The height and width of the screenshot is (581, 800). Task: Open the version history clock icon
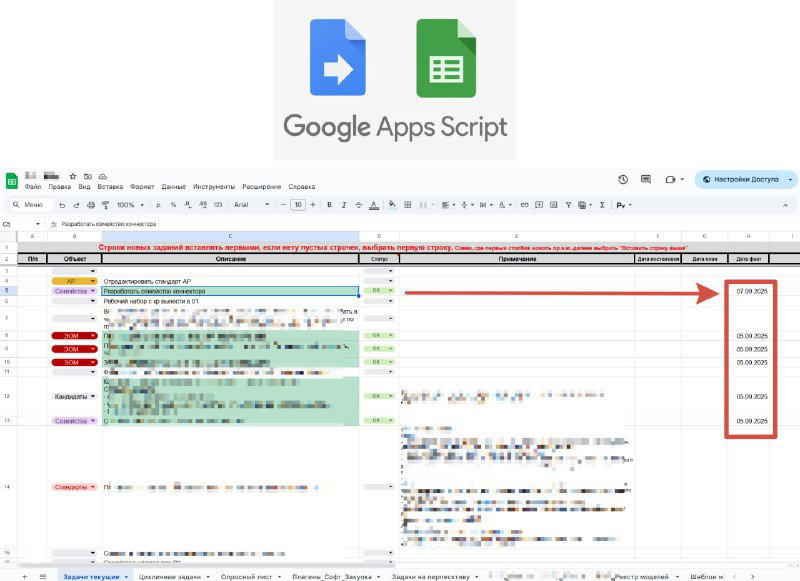click(623, 180)
